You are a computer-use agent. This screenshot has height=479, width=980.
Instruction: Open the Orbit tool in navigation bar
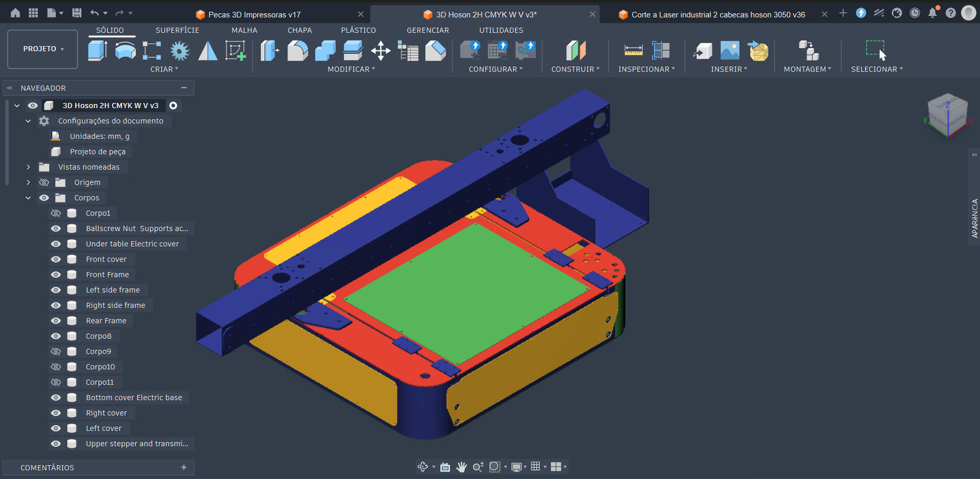[x=423, y=467]
